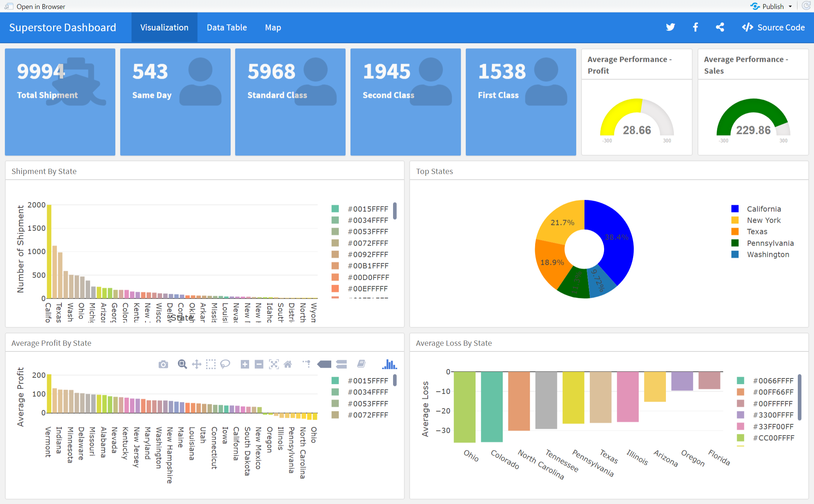Screen dimensions: 814x504
Task: Click the tall California bar in Shipment chart
Action: pyautogui.click(x=49, y=252)
